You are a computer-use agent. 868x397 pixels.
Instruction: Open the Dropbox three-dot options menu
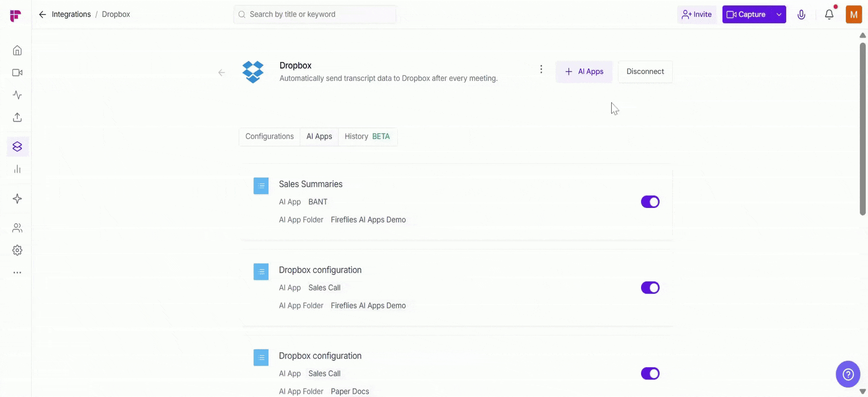point(541,69)
